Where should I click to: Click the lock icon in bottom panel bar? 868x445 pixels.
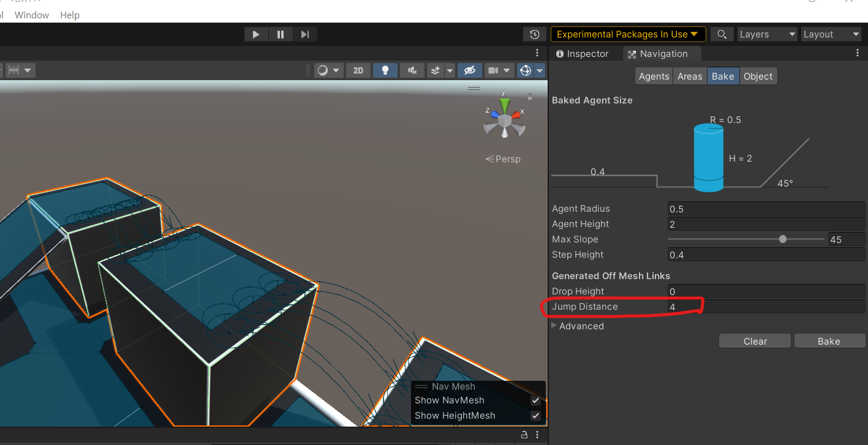click(x=524, y=435)
